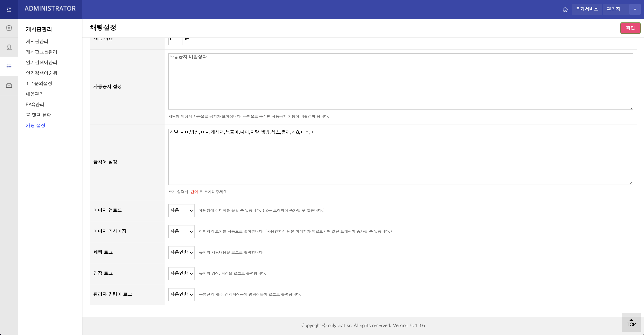Screen dimensions: 644x335
Task: Open 부가서비스 in the top bar
Action: 587,9
